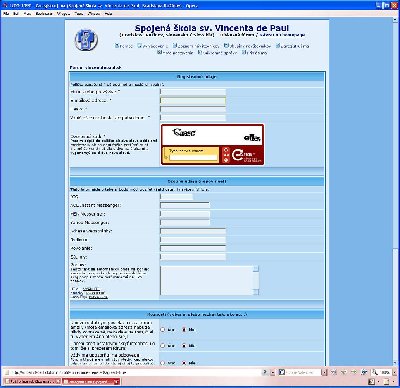This screenshot has height=388, width=400.
Task: Click the reCAPTCHA logo
Action: [x=246, y=155]
